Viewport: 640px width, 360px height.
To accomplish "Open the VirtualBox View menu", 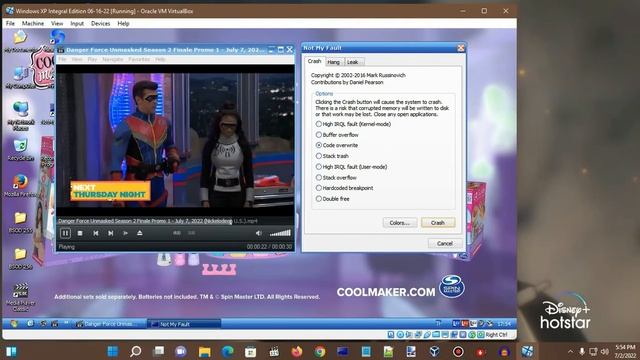I will (x=57, y=24).
